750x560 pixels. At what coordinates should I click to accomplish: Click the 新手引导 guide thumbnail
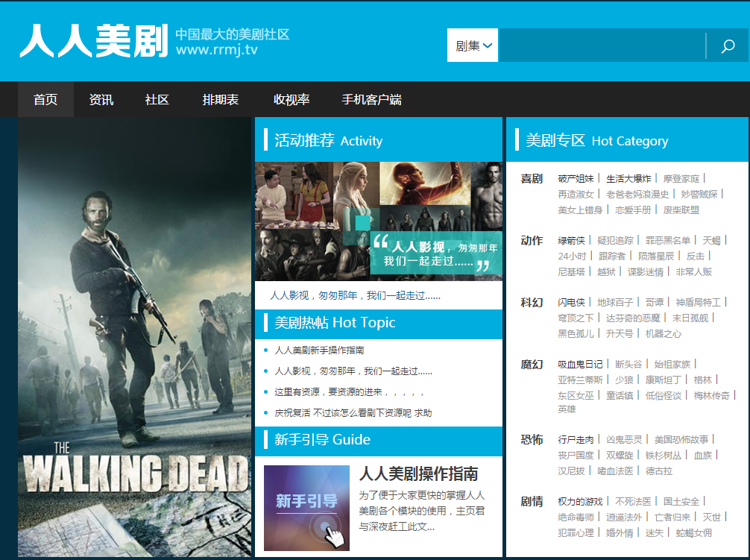306,508
